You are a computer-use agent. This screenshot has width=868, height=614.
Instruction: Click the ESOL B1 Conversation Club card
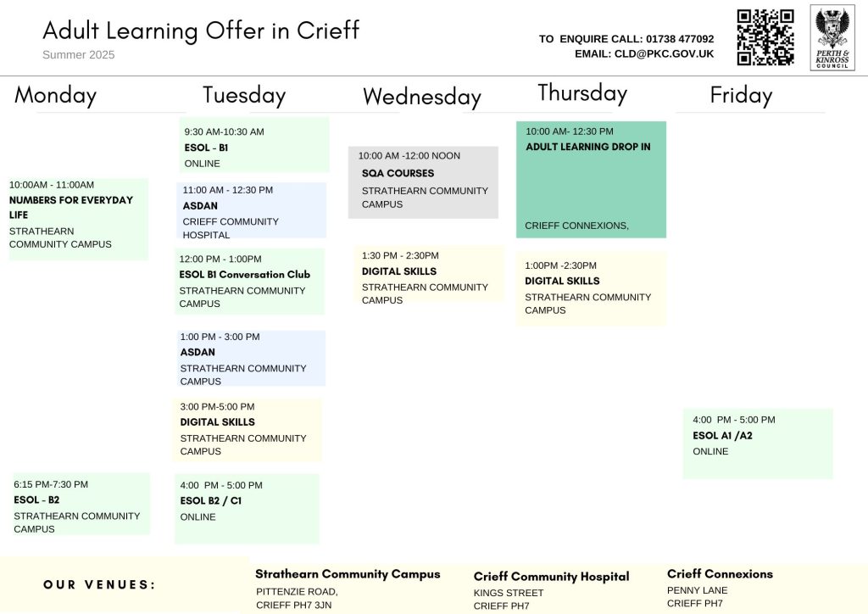(250, 281)
